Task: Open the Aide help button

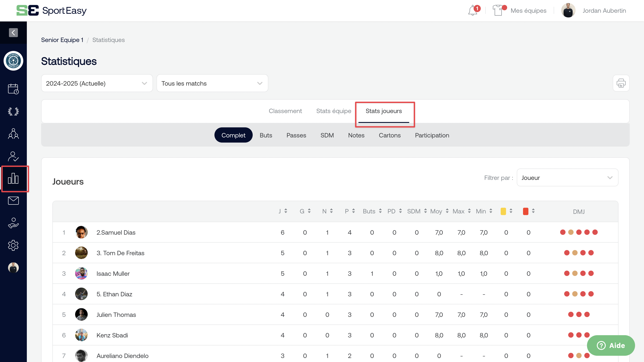Action: click(611, 345)
